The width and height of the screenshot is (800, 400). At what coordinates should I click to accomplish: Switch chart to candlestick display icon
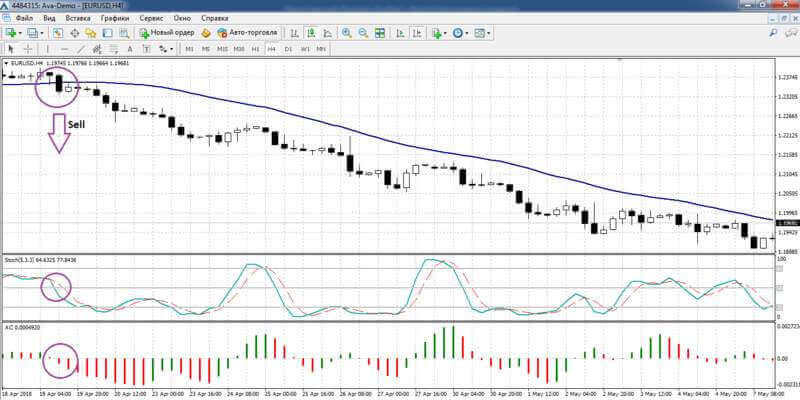click(x=311, y=33)
